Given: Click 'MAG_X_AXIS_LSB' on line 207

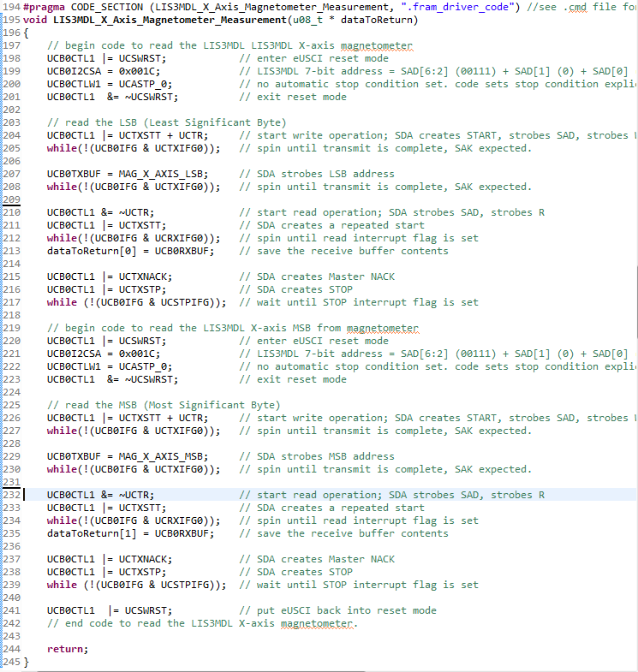Looking at the screenshot, I should pyautogui.click(x=160, y=174).
